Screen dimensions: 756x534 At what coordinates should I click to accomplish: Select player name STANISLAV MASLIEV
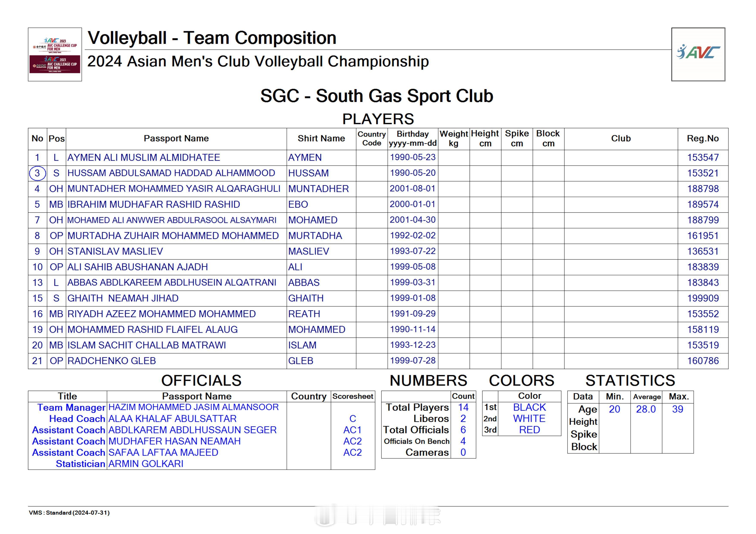[115, 251]
